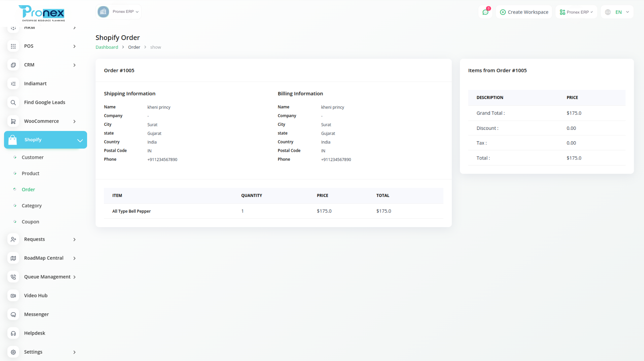Click the Messenger chat bubble icon
This screenshot has height=361, width=644.
[x=13, y=314]
